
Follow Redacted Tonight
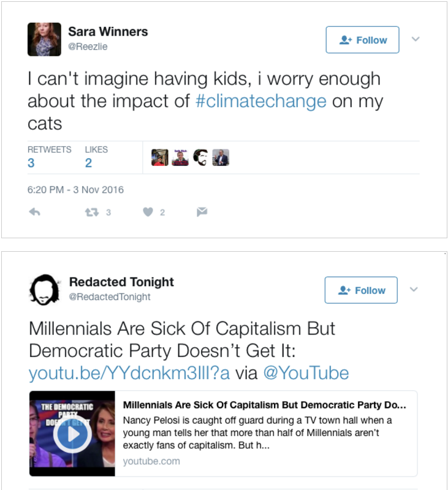coord(361,290)
